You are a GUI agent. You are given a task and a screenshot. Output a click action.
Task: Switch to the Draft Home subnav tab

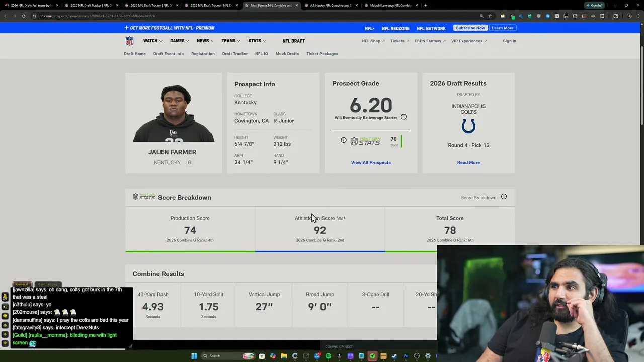pyautogui.click(x=135, y=54)
